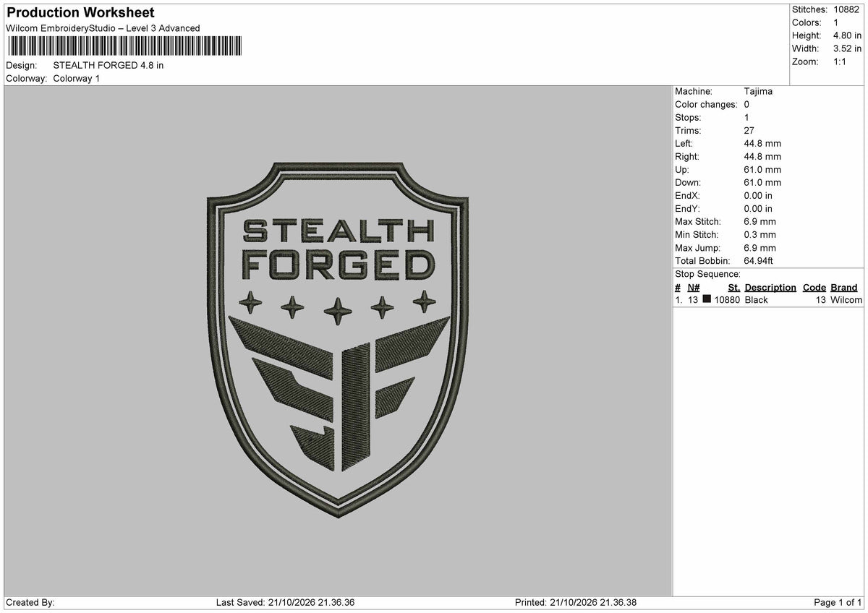Click the FORGED text in the shield design
The image size is (868, 613).
click(x=339, y=265)
